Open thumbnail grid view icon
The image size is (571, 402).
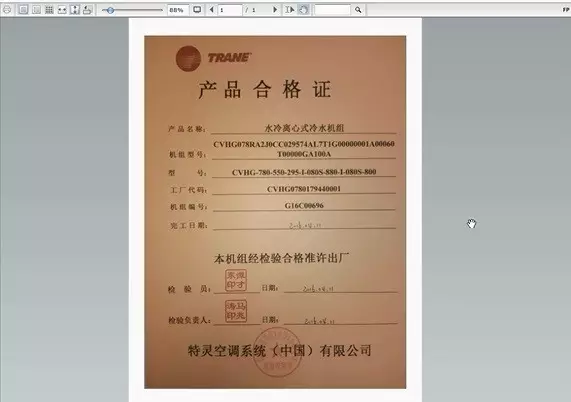(49, 10)
